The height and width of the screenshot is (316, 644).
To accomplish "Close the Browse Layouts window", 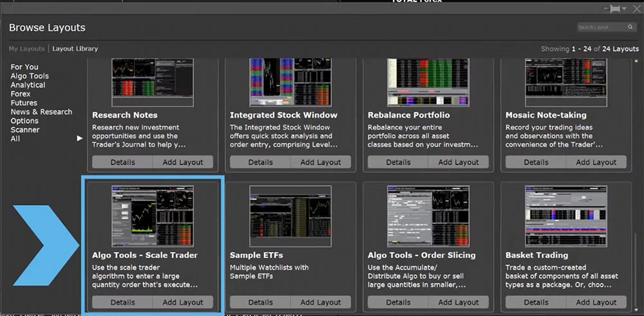I will click(636, 9).
